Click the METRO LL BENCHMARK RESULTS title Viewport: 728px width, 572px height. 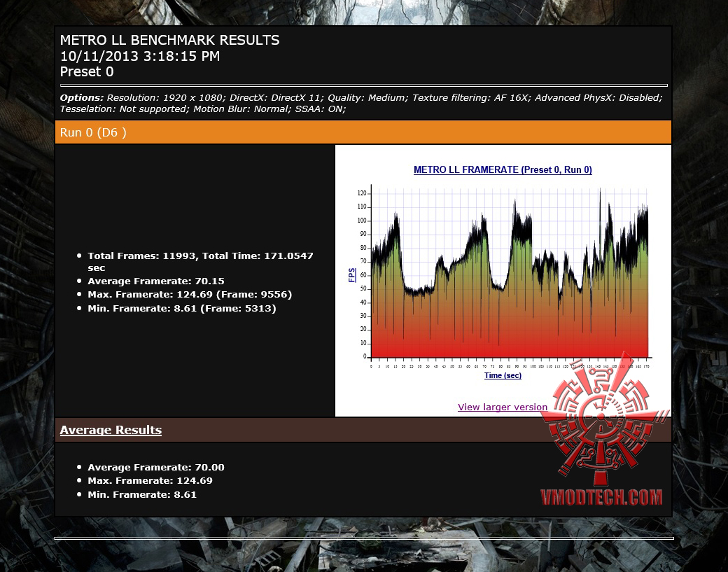pos(170,40)
